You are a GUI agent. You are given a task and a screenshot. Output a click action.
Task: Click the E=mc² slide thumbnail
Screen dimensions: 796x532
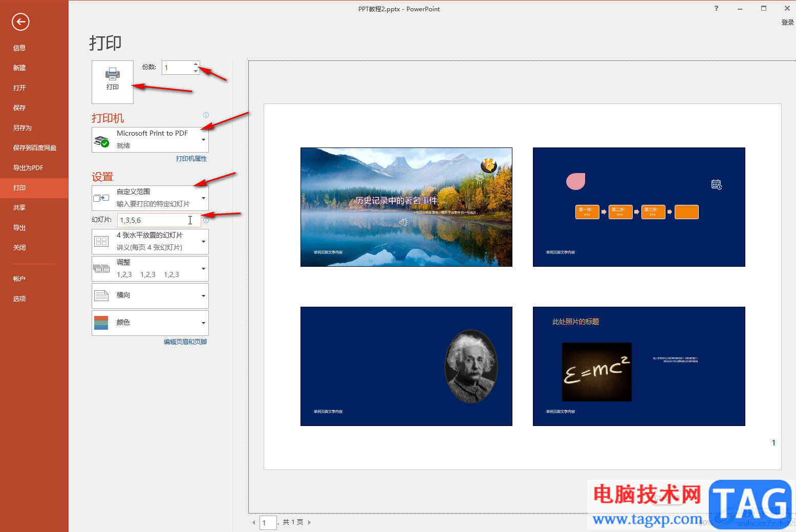tap(639, 366)
